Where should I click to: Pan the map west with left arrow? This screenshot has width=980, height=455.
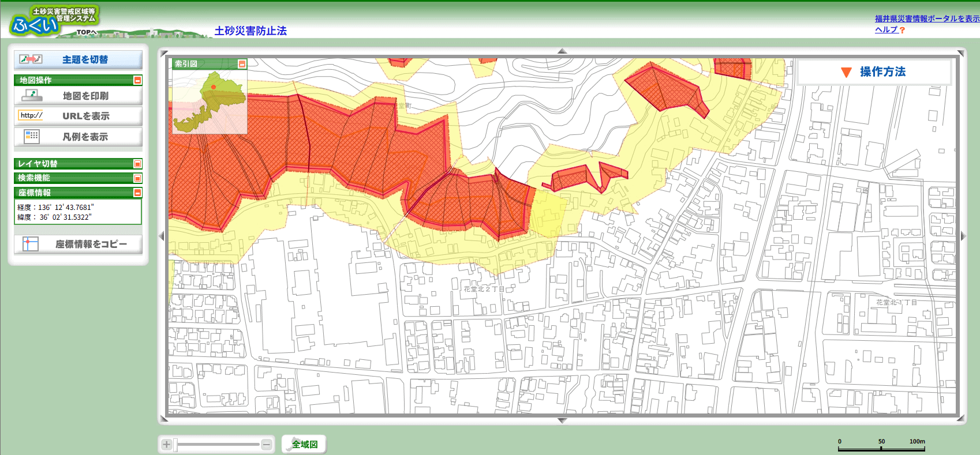162,236
